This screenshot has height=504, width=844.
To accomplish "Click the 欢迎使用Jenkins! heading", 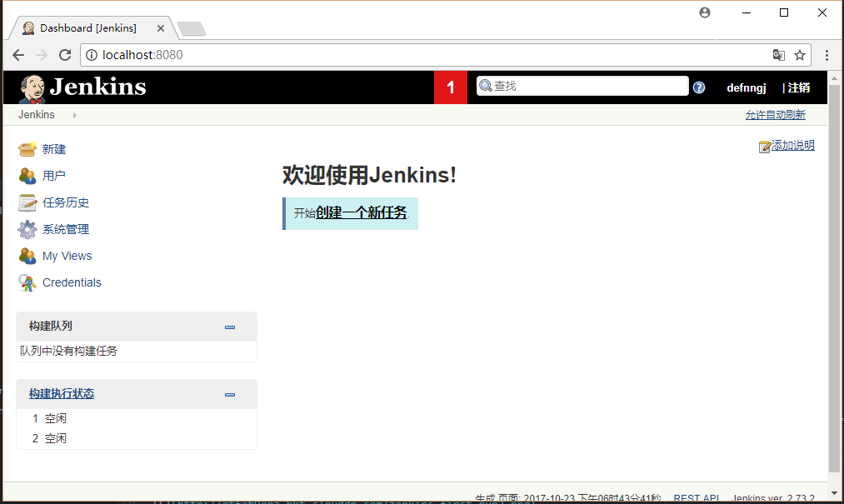I will pyautogui.click(x=369, y=175).
